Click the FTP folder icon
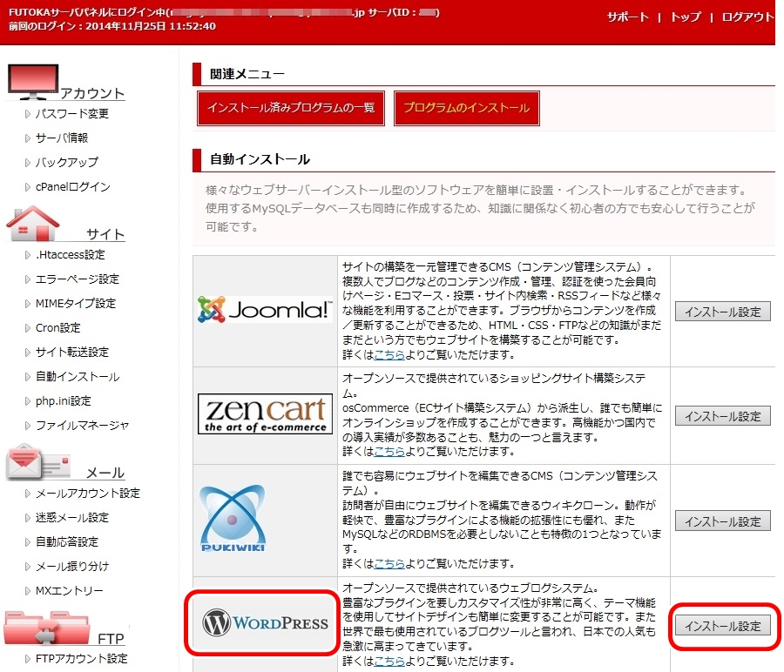 (46, 628)
